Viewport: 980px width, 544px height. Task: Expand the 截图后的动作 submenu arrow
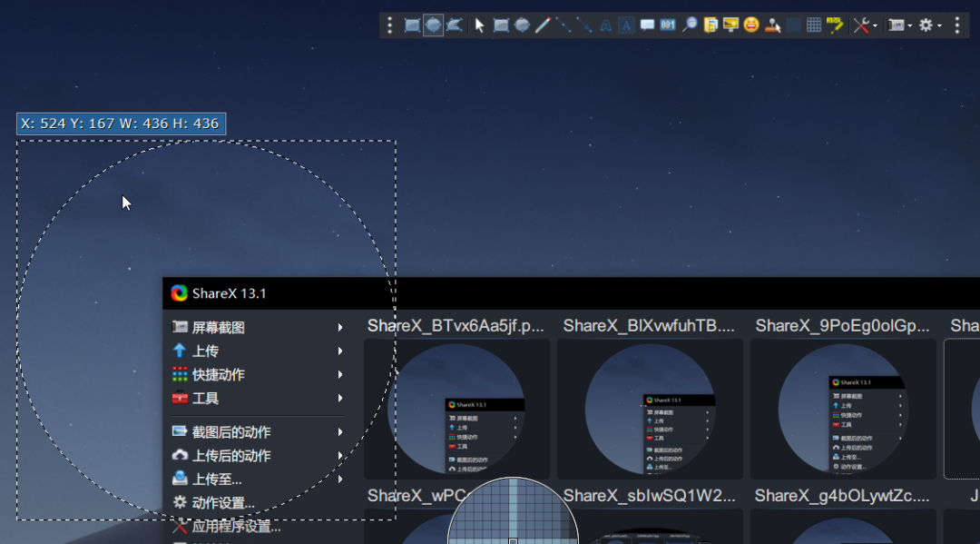(340, 432)
